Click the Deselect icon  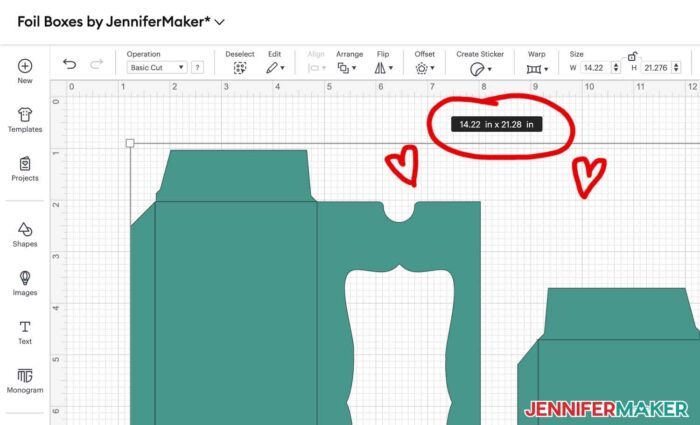pos(240,68)
